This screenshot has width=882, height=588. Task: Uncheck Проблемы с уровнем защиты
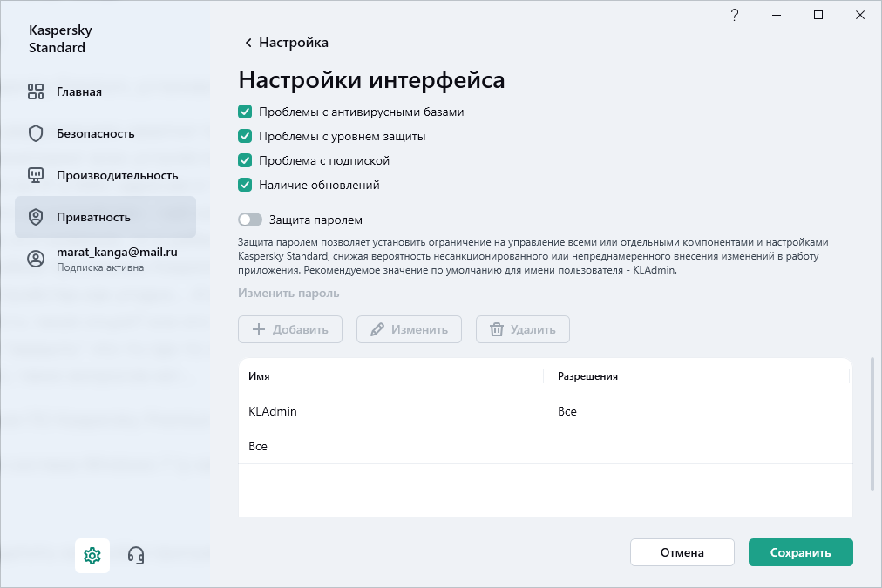(245, 136)
